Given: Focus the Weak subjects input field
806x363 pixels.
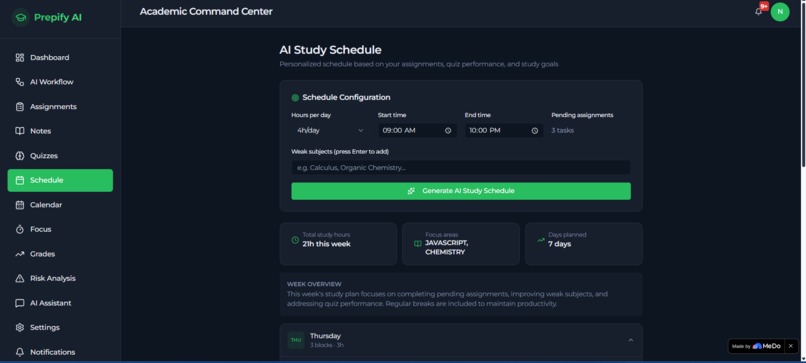Looking at the screenshot, I should pyautogui.click(x=461, y=168).
